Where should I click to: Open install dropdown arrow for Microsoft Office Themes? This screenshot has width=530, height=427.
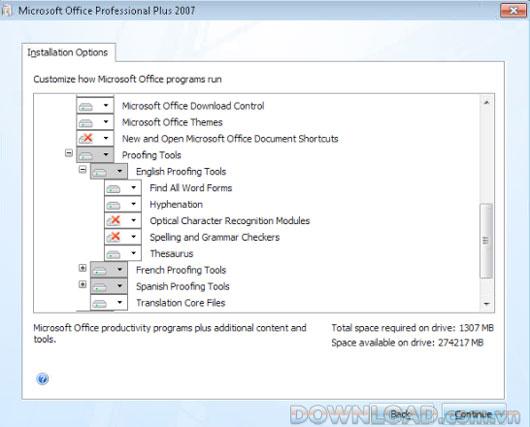tap(106, 122)
